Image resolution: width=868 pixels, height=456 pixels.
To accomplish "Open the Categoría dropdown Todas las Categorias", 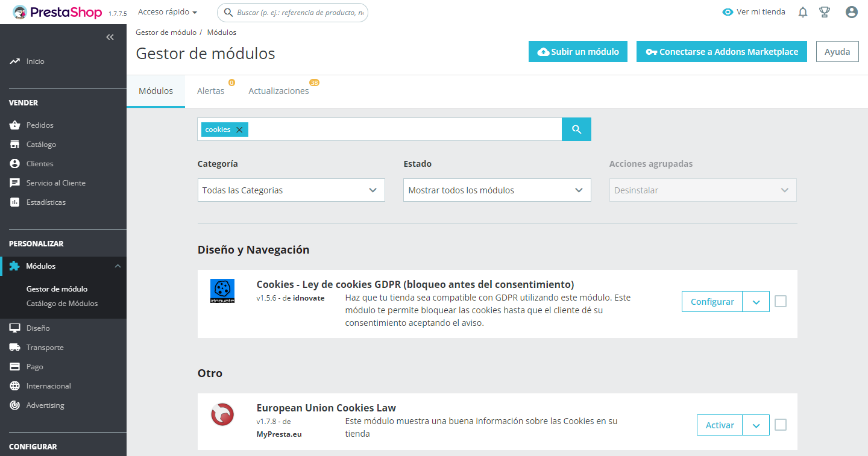I will tap(291, 190).
